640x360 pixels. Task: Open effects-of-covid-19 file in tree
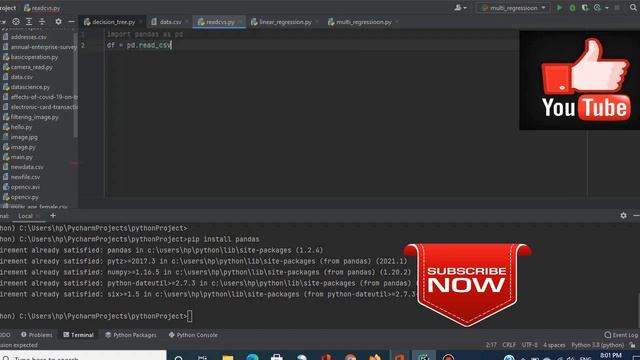(40, 97)
